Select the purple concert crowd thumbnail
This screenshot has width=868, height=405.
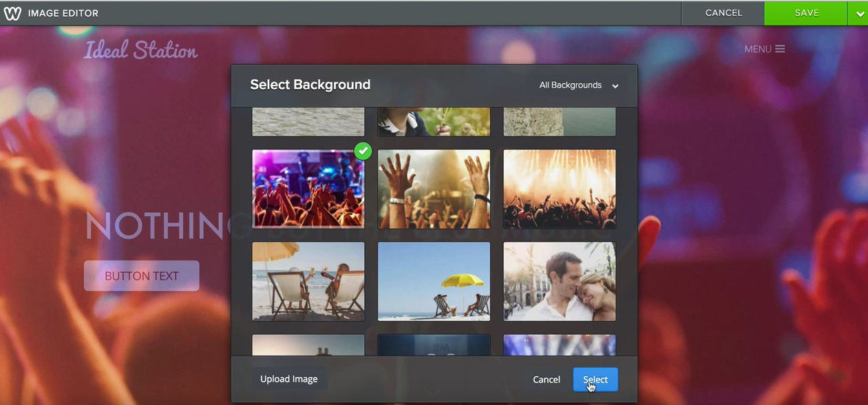tap(308, 189)
